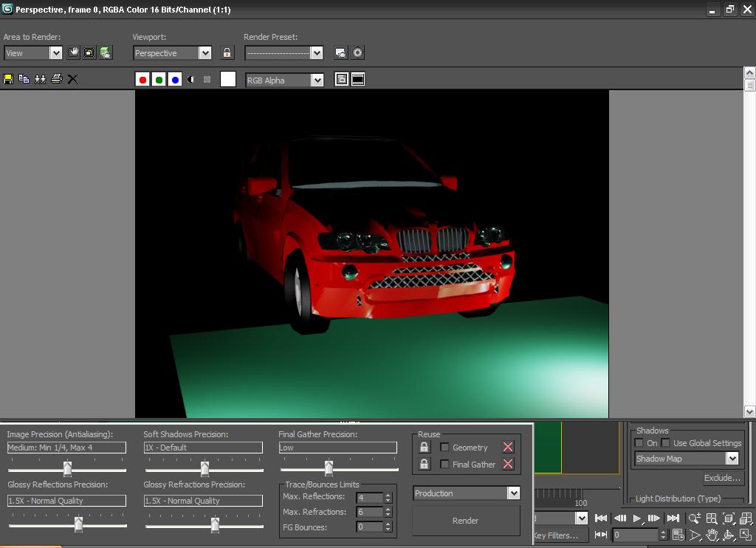756x548 pixels.
Task: Click the Exclude... button
Action: (x=722, y=478)
